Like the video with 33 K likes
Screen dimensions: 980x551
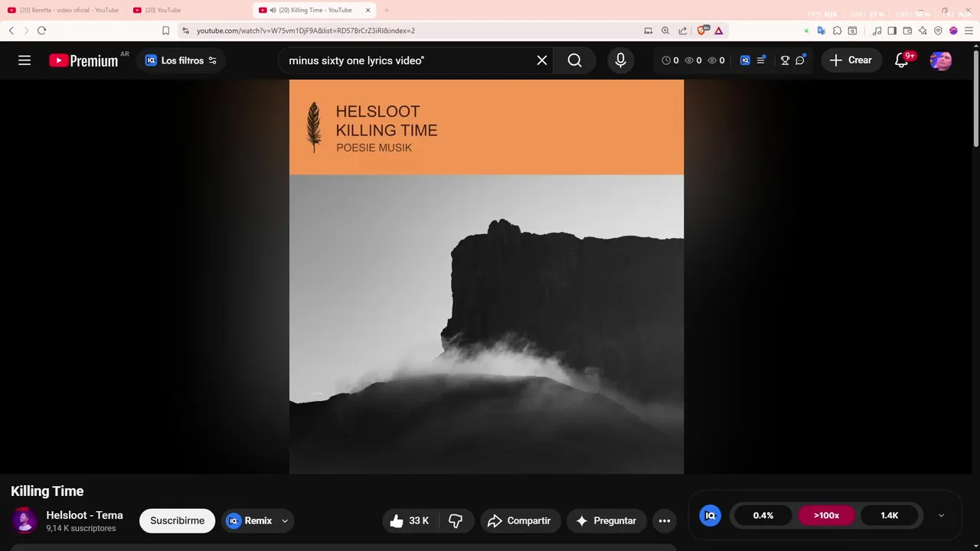409,520
